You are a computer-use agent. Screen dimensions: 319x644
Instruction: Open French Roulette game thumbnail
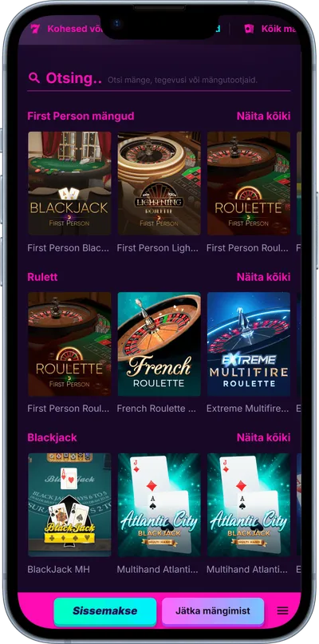(x=159, y=344)
